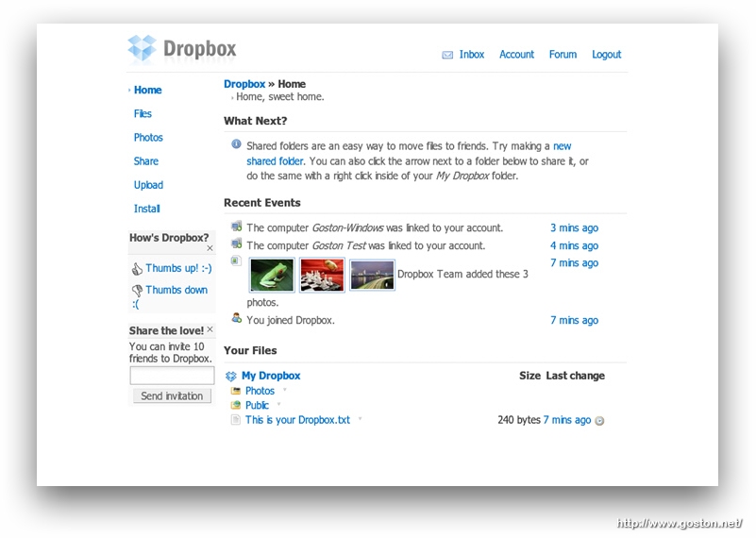This screenshot has width=756, height=538.
Task: Open the night city photo thumbnail
Action: pyautogui.click(x=372, y=276)
